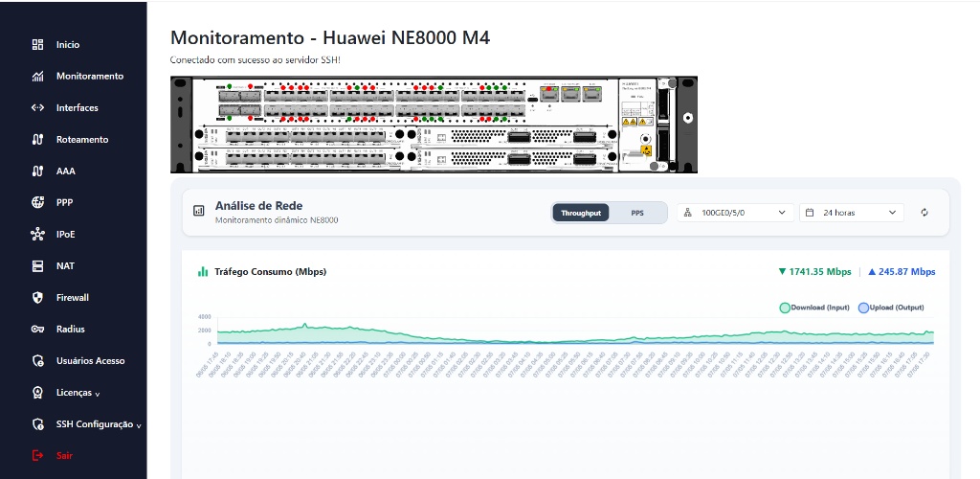This screenshot has width=980, height=479.
Task: Open the 24 horas period dropdown
Action: coord(852,213)
